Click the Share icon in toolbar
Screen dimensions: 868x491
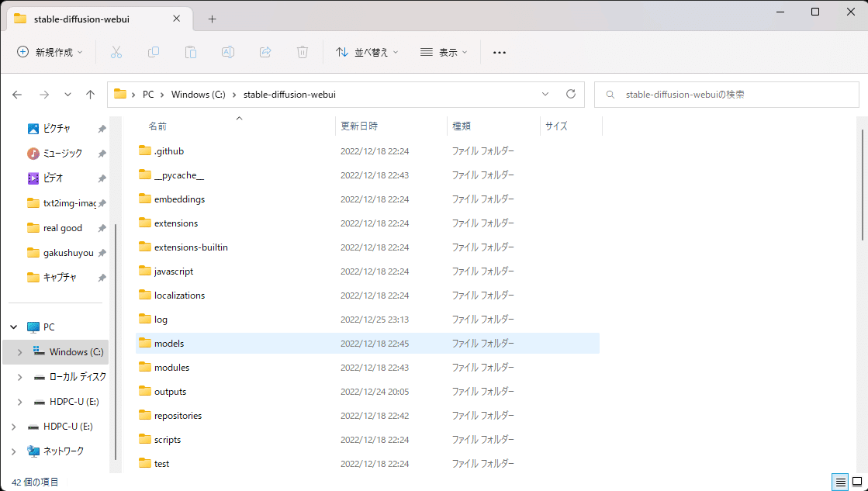coord(265,52)
